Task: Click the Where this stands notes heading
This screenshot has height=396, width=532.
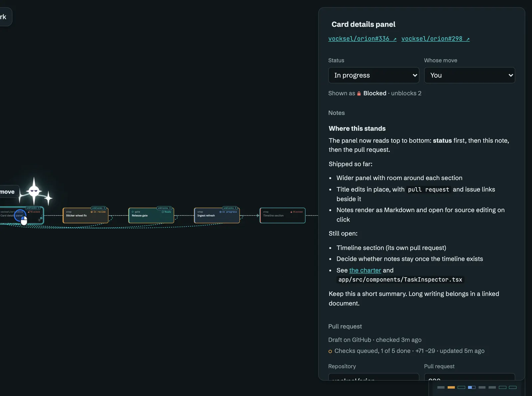Action: click(x=357, y=129)
